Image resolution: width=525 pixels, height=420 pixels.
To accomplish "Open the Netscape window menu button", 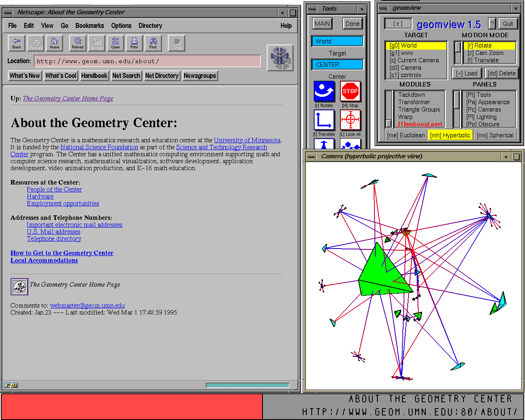I will [x=7, y=13].
